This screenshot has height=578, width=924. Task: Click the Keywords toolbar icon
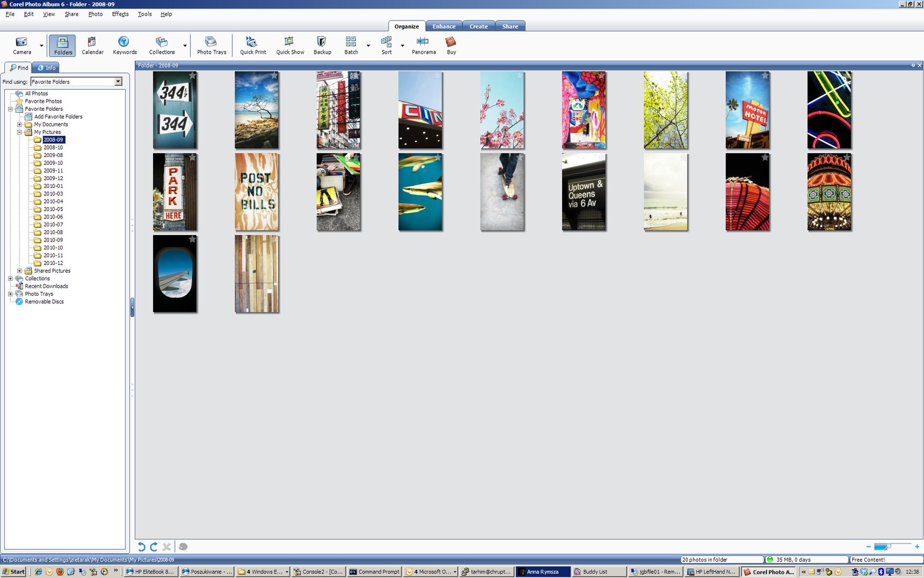coord(124,45)
